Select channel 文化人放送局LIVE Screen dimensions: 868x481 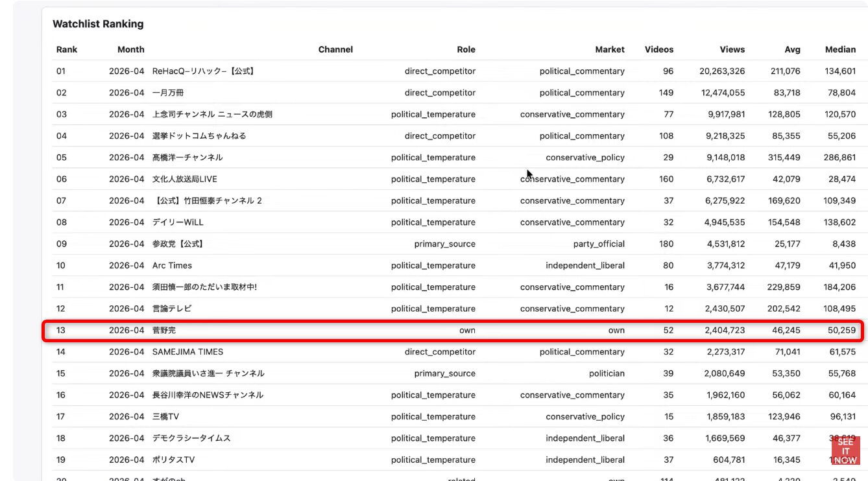pyautogui.click(x=185, y=179)
